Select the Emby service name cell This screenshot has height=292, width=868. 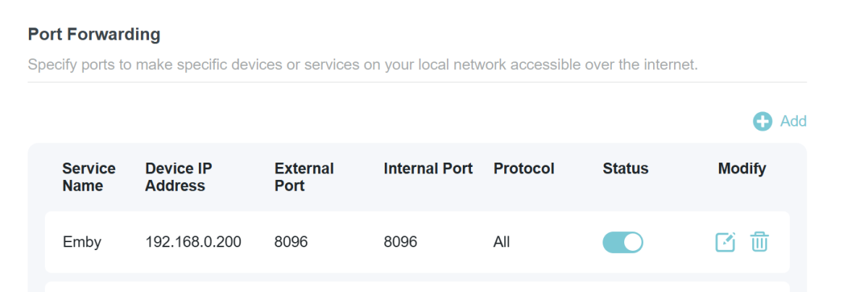click(x=82, y=242)
